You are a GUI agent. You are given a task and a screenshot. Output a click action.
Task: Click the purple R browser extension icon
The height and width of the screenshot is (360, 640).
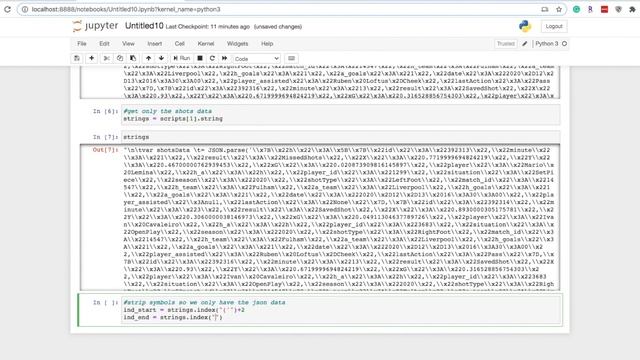(x=590, y=9)
